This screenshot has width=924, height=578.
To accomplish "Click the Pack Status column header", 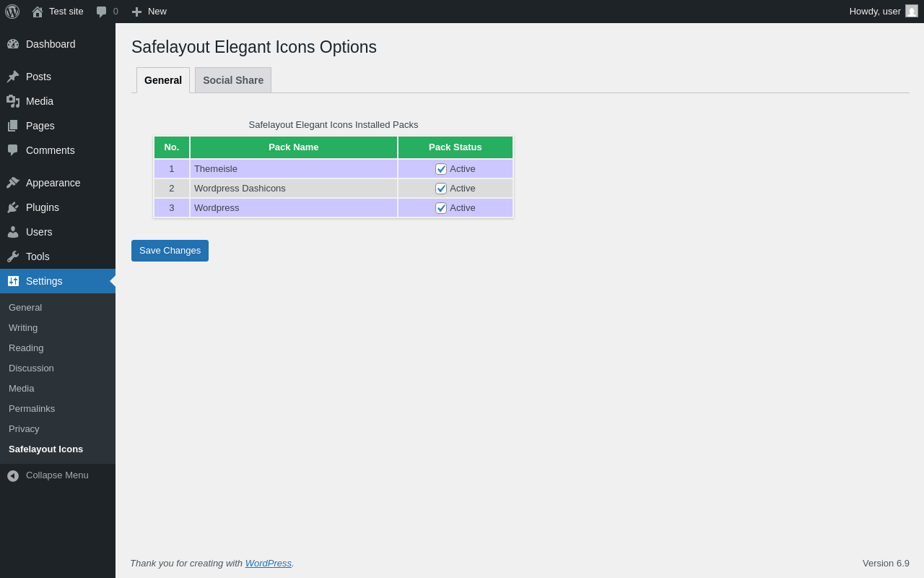I will point(456,147).
